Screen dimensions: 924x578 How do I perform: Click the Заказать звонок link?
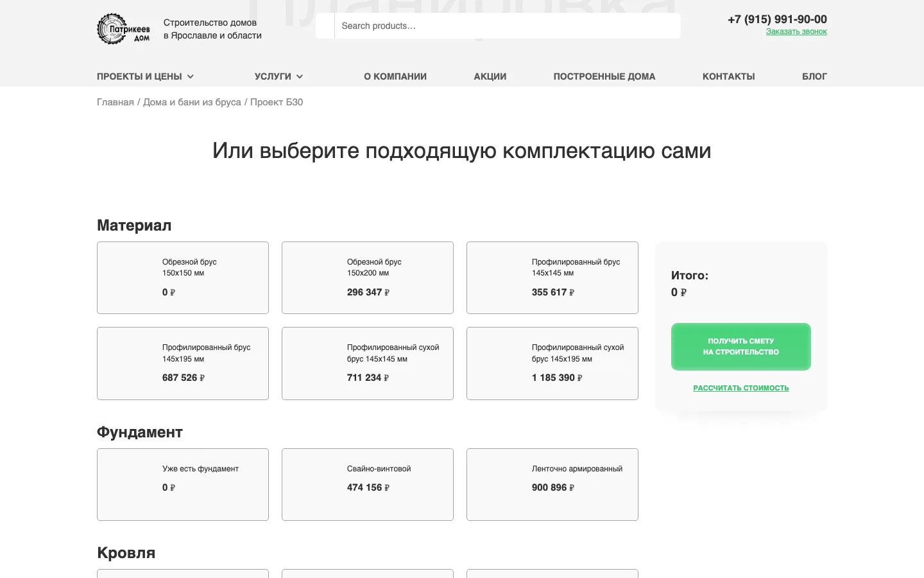coord(796,31)
